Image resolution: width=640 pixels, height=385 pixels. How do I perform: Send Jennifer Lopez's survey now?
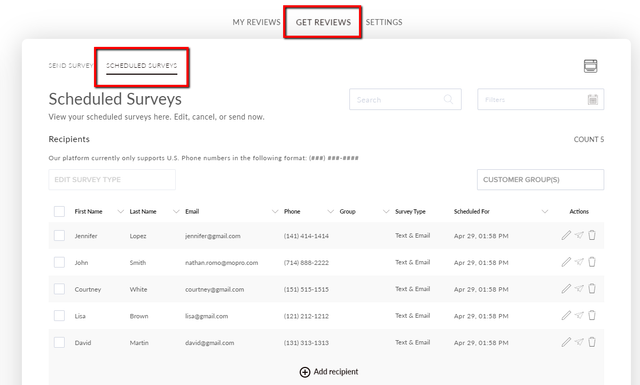[x=579, y=235]
